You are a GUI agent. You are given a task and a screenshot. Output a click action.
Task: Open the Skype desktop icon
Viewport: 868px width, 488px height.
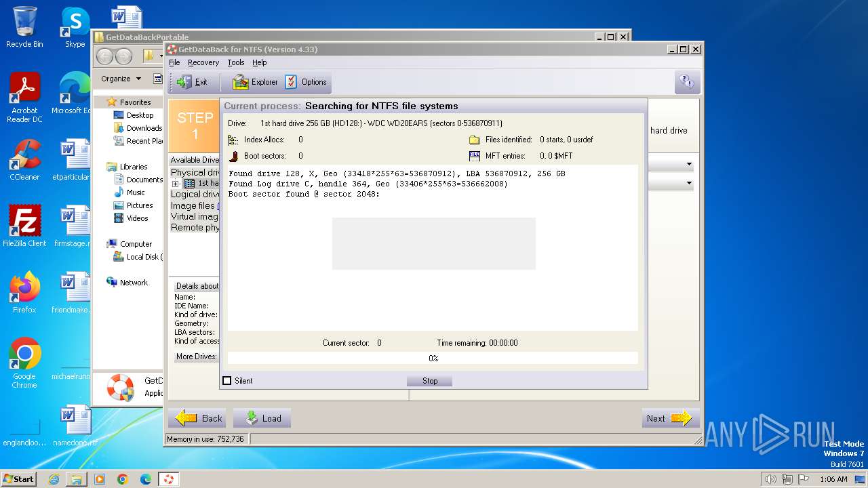click(75, 27)
